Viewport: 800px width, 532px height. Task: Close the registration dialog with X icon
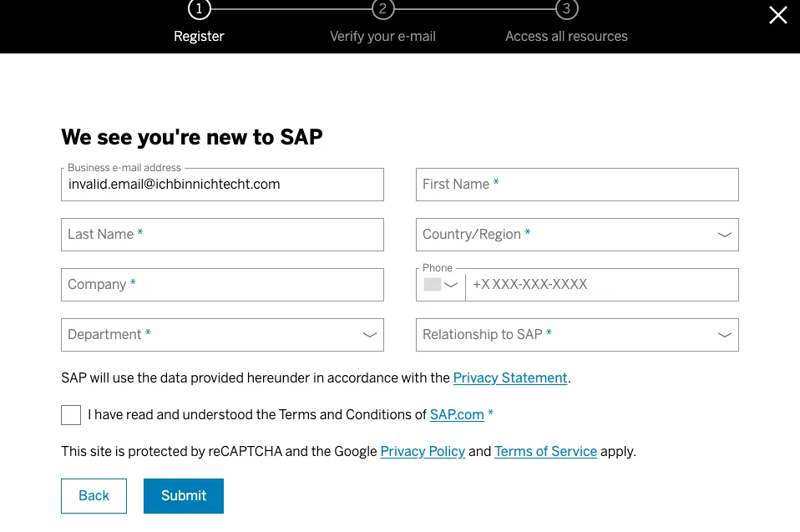point(777,15)
